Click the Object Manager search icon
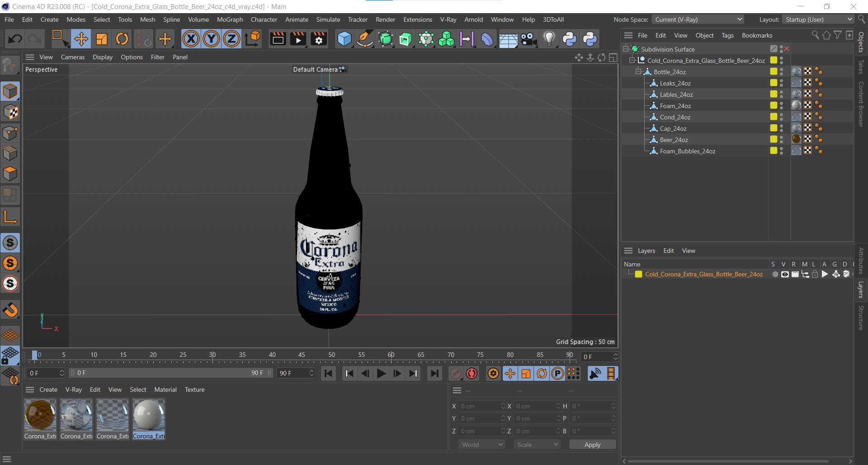 pyautogui.click(x=815, y=35)
